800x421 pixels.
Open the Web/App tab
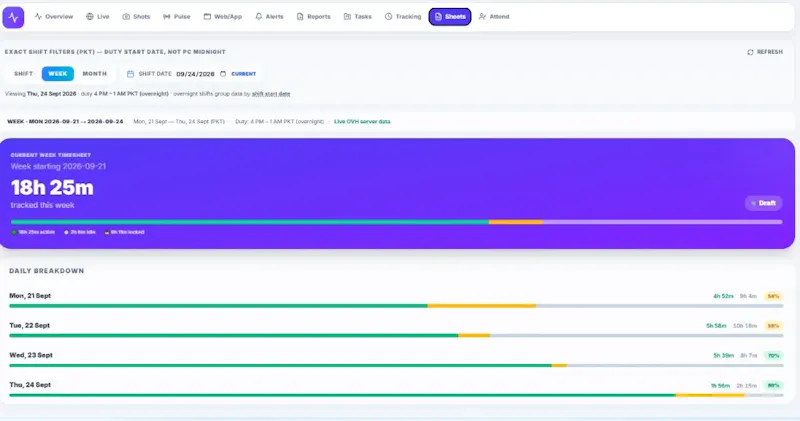(x=222, y=17)
